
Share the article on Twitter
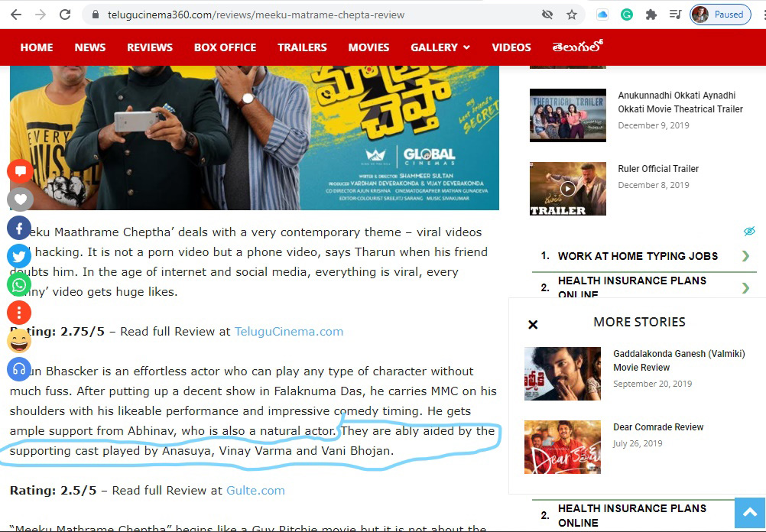click(20, 257)
